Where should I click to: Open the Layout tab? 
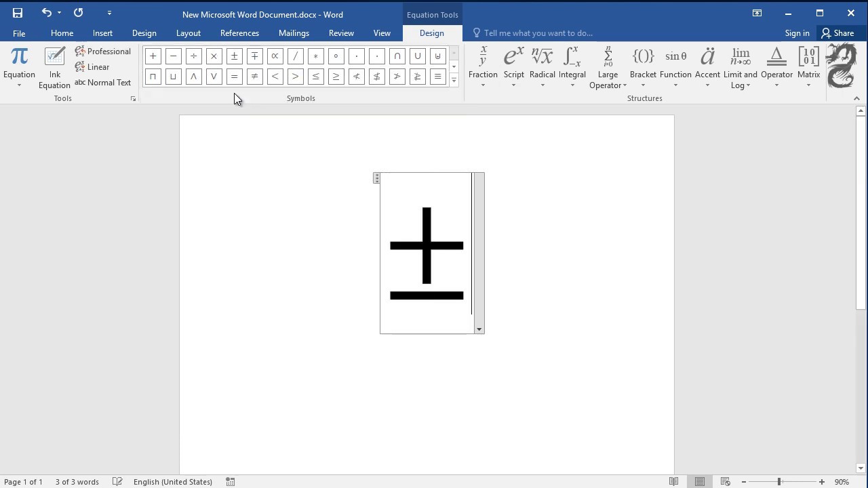click(189, 33)
